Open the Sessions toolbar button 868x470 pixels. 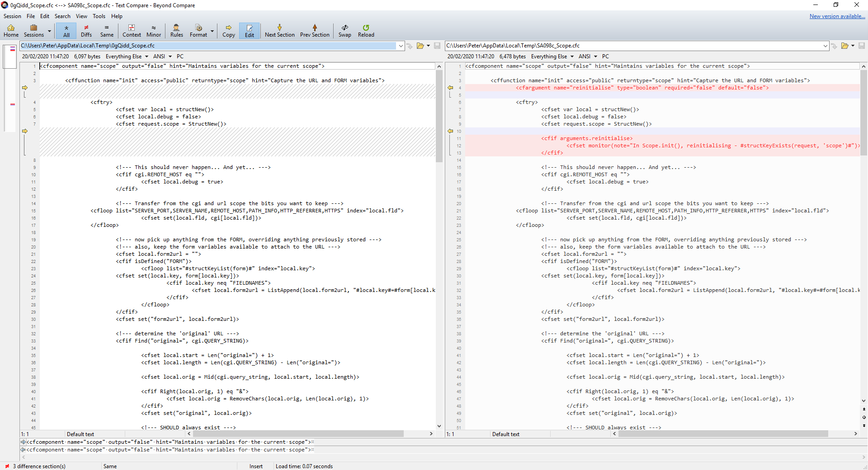pos(34,31)
